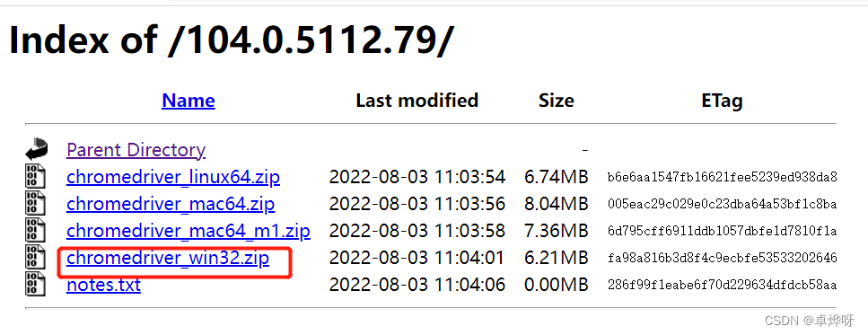Viewport: 868px width, 335px height.
Task: Click the Size column header
Action: point(557,101)
